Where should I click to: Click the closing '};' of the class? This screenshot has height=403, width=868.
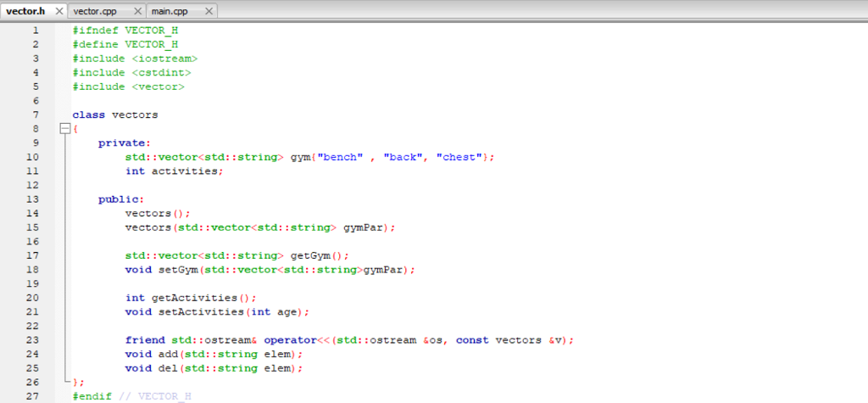tap(79, 383)
